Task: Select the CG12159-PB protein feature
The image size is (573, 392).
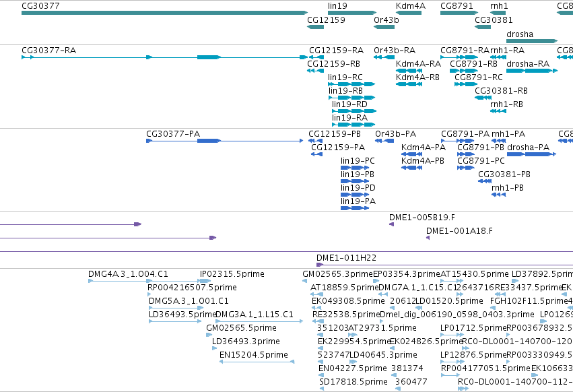Action: click(x=315, y=141)
